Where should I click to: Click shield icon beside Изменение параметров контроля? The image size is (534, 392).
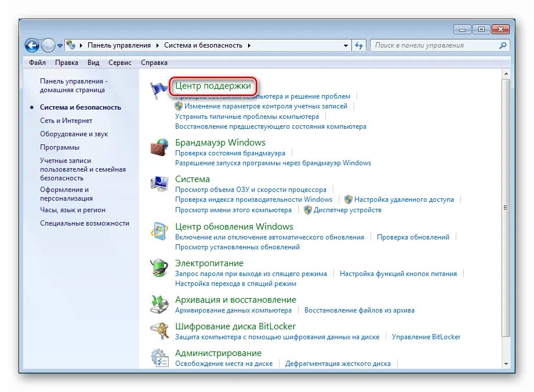[179, 106]
